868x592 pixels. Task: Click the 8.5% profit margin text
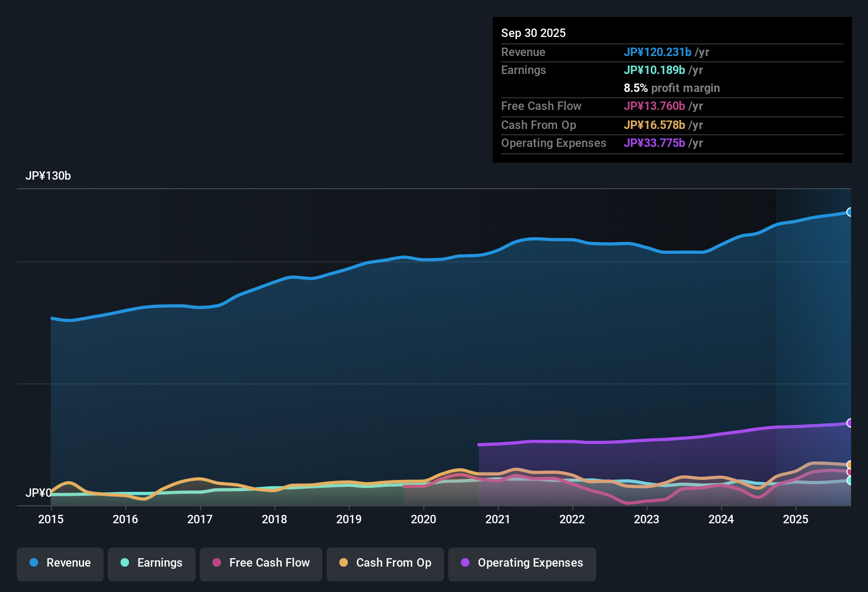(672, 88)
